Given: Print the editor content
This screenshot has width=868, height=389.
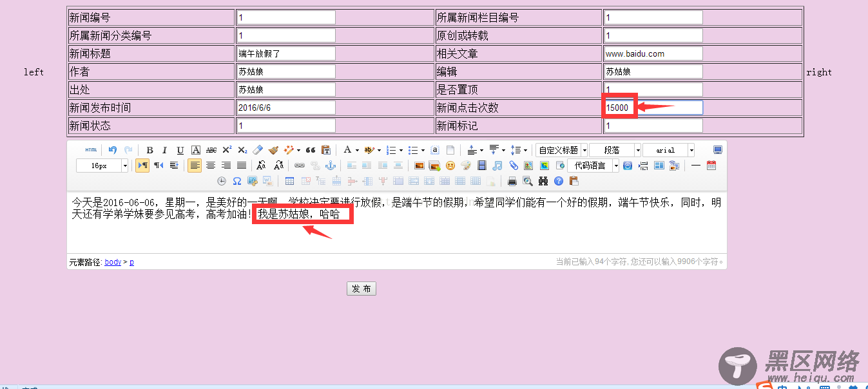Looking at the screenshot, I should coord(512,181).
